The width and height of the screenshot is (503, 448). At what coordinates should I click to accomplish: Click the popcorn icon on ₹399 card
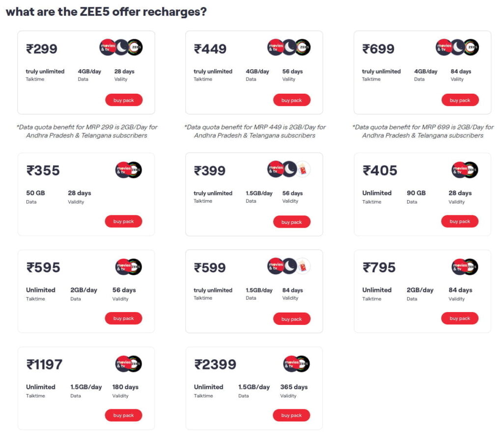pos(302,169)
